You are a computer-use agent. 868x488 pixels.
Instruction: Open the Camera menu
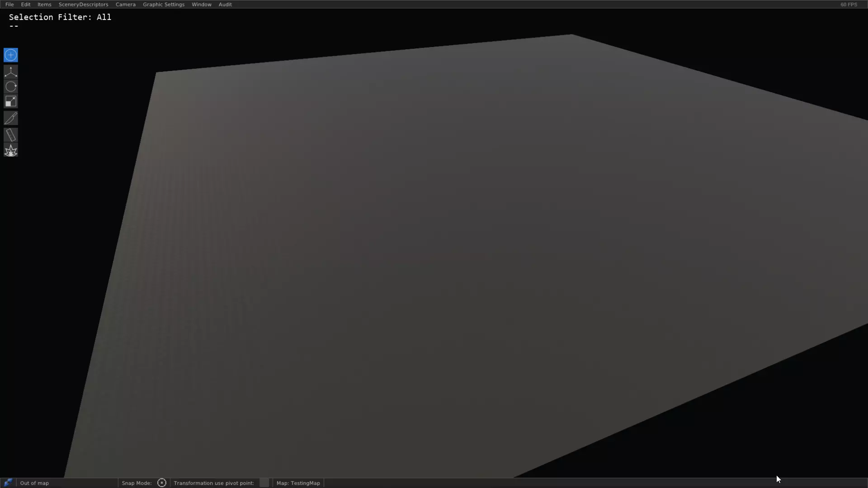point(125,5)
